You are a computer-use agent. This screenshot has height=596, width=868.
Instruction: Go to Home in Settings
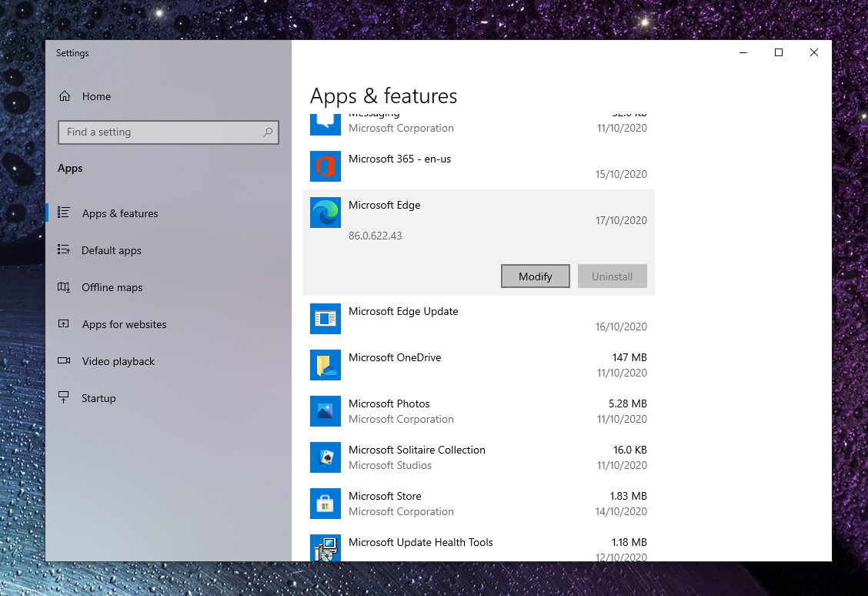(x=96, y=96)
